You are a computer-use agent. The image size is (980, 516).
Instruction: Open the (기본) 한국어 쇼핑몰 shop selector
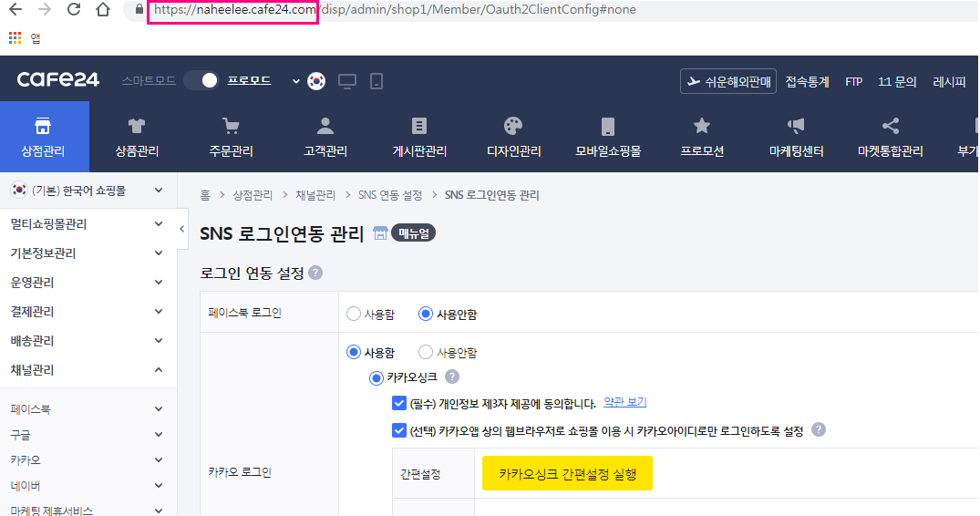click(88, 190)
